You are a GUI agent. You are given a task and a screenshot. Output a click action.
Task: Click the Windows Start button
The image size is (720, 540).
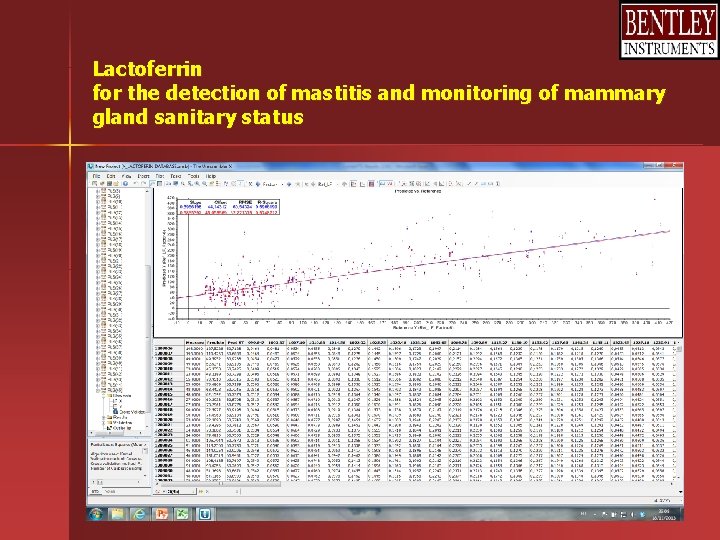96,514
